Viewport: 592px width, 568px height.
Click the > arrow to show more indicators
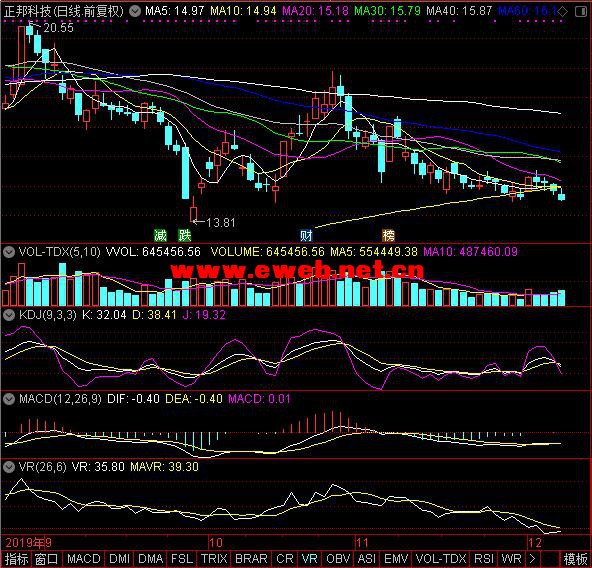[533, 559]
